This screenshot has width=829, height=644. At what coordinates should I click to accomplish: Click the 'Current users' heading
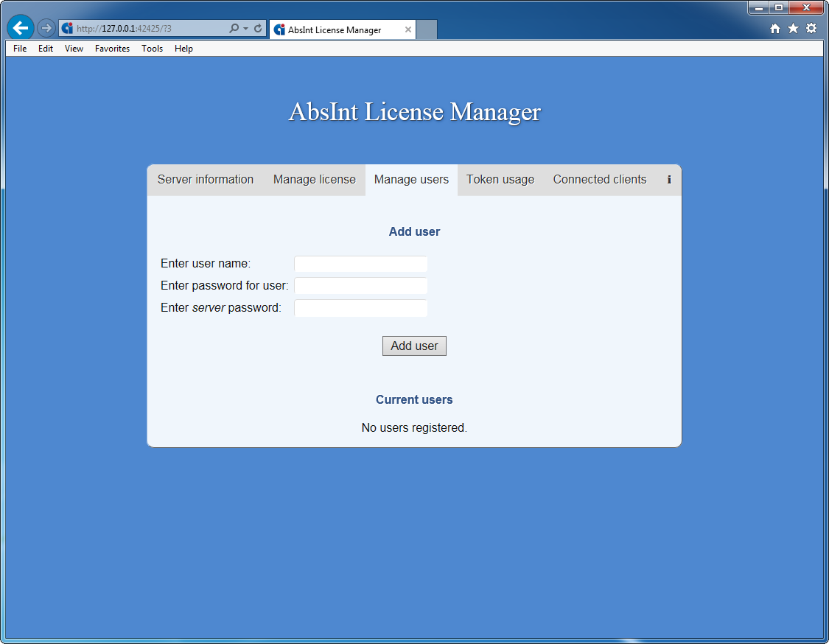pyautogui.click(x=414, y=399)
